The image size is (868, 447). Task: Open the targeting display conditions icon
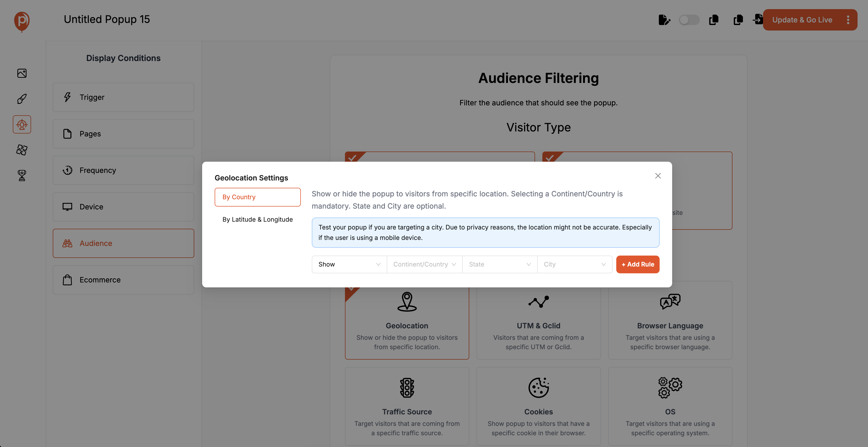(22, 125)
